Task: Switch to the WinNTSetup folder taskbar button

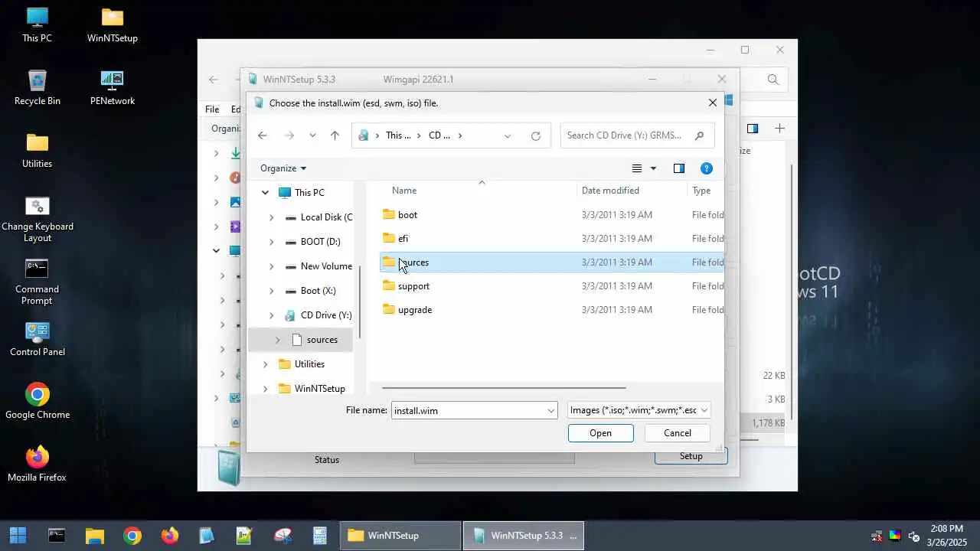Action: [x=400, y=536]
